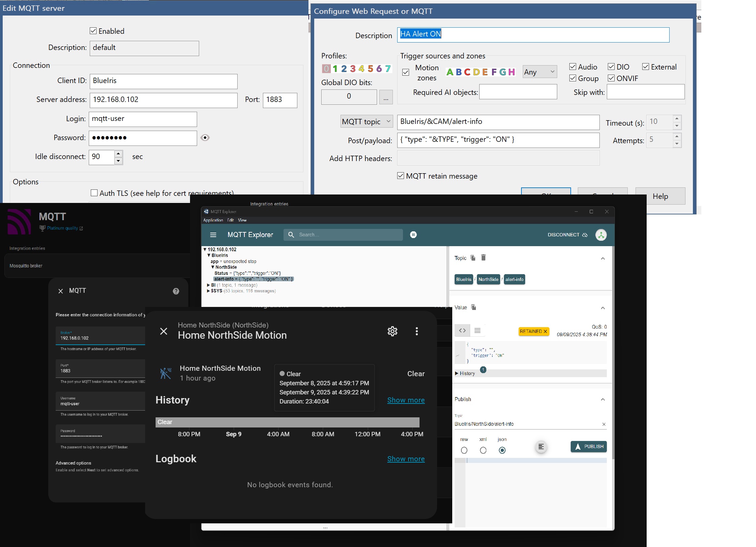Click the PUBLISH button
The image size is (756, 547).
589,446
